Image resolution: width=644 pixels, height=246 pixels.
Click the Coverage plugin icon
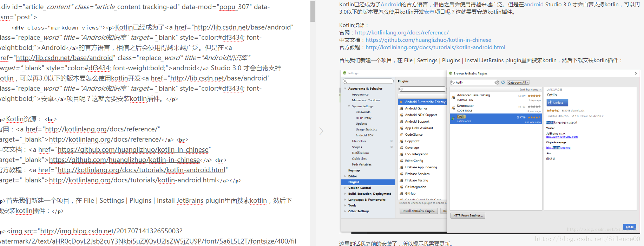click(401, 148)
